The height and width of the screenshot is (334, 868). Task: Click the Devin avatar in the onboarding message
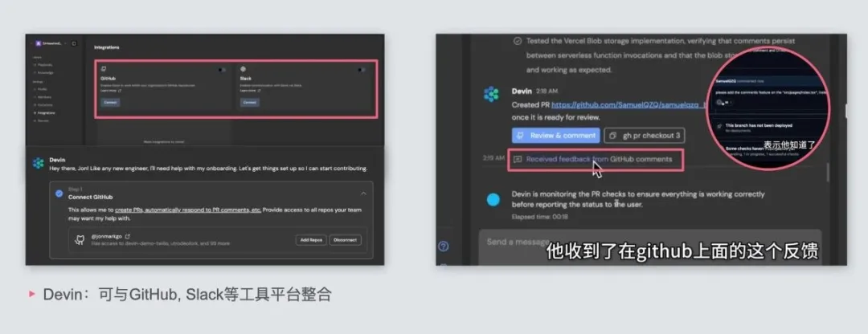(x=39, y=163)
